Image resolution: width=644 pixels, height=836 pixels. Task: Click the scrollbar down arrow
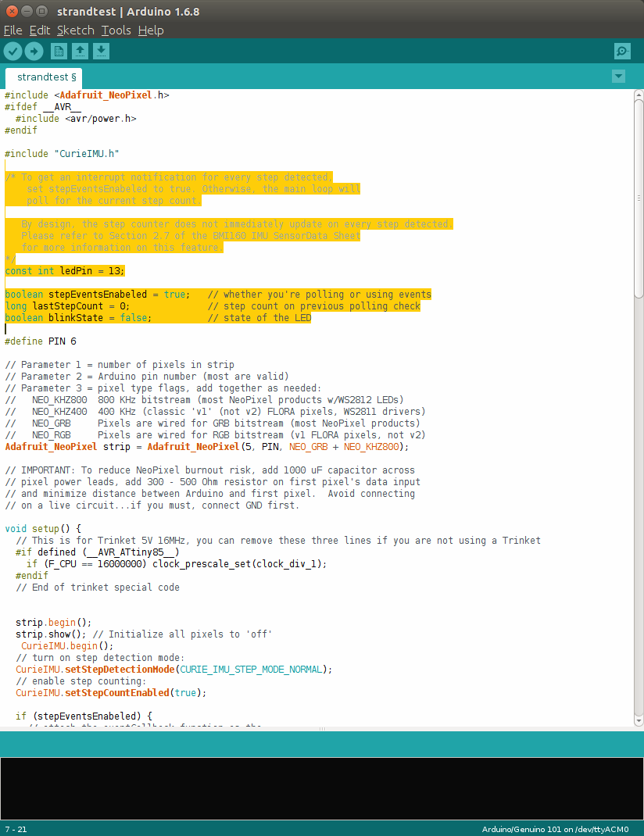point(639,721)
